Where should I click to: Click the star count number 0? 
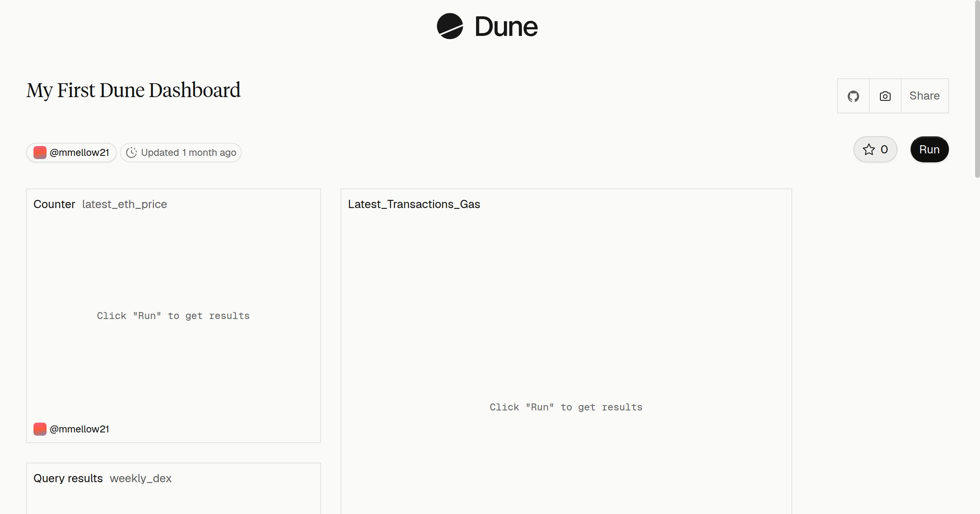[x=884, y=149]
